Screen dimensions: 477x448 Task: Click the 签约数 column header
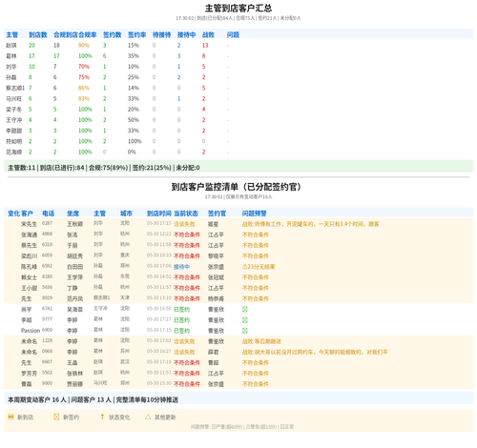113,34
